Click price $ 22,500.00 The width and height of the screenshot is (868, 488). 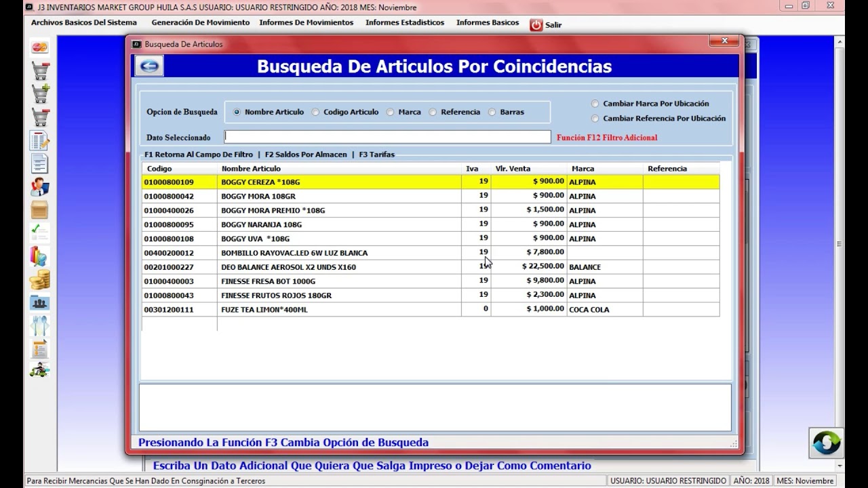coord(543,266)
